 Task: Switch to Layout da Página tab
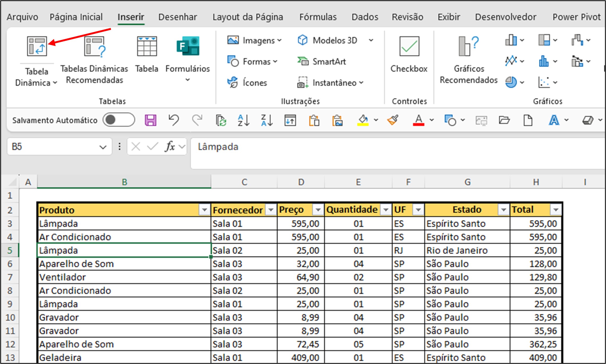point(248,17)
